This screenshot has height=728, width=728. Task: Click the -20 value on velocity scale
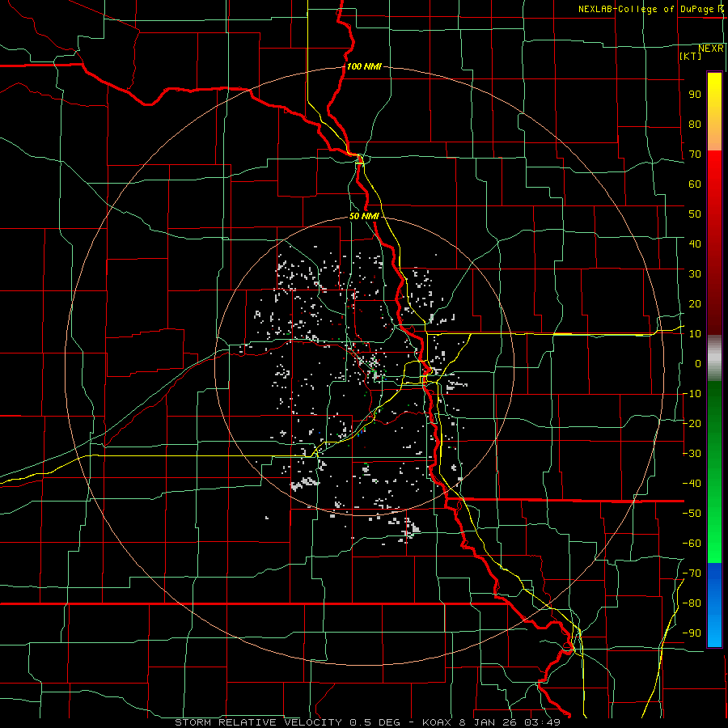click(692, 424)
